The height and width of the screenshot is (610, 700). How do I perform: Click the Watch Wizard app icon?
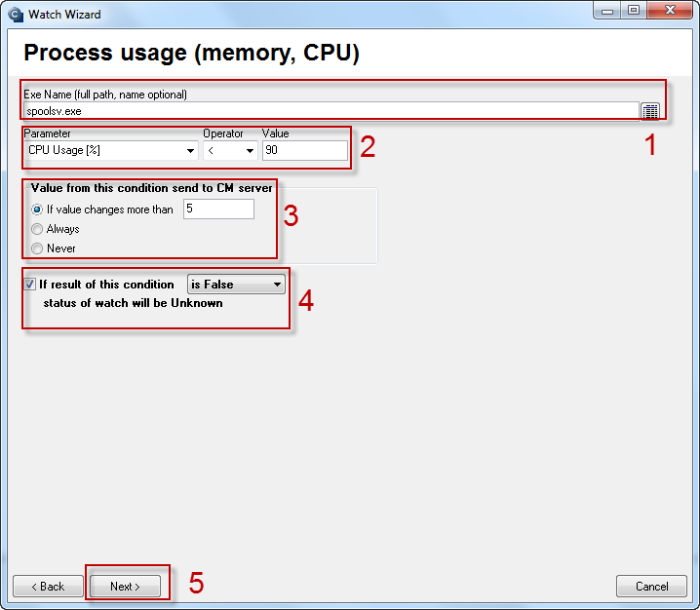coord(16,15)
